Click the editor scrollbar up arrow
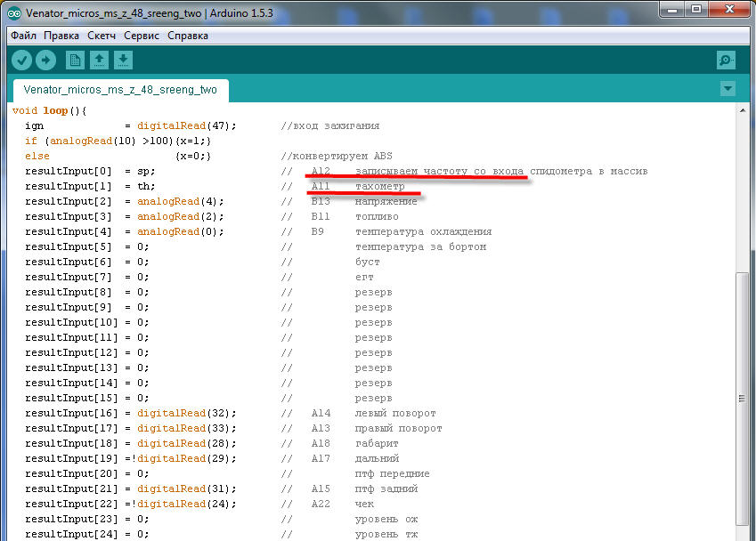This screenshot has width=756, height=541. coord(742,110)
